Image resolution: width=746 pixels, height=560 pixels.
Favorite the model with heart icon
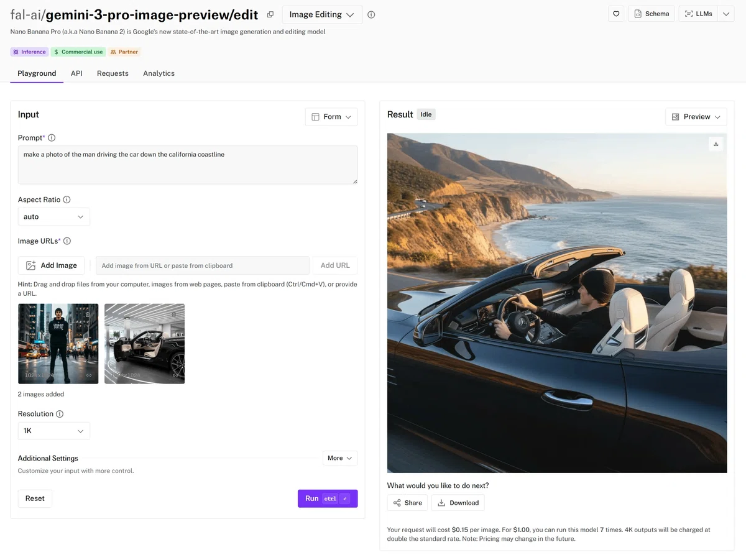[616, 14]
